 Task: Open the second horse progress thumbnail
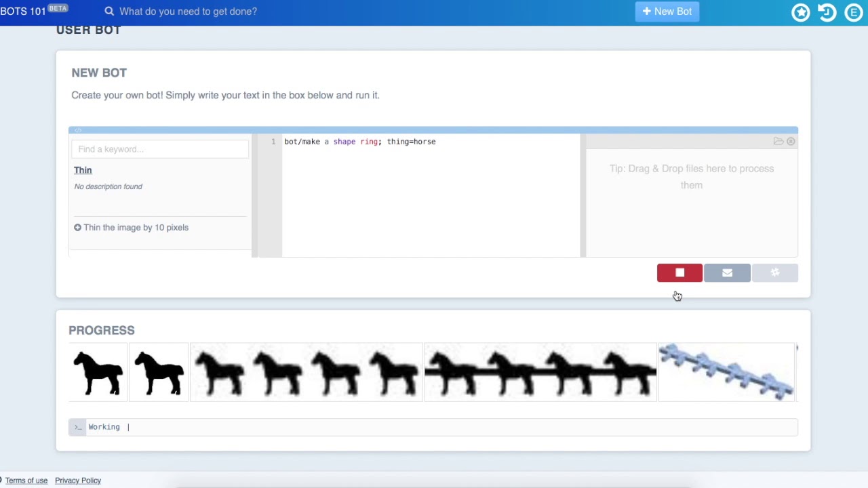pos(159,373)
